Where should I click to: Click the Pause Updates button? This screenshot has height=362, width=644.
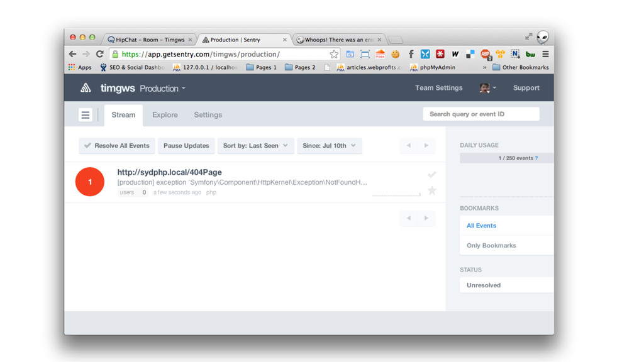pos(186,146)
